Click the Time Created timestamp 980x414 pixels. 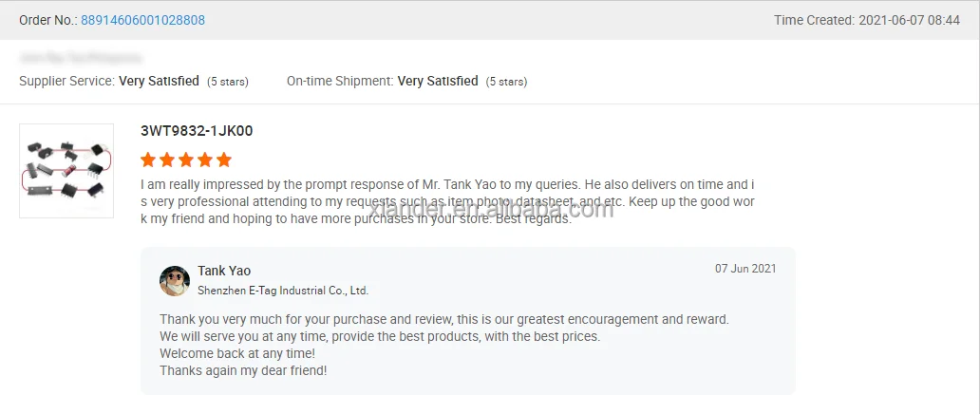pos(867,20)
